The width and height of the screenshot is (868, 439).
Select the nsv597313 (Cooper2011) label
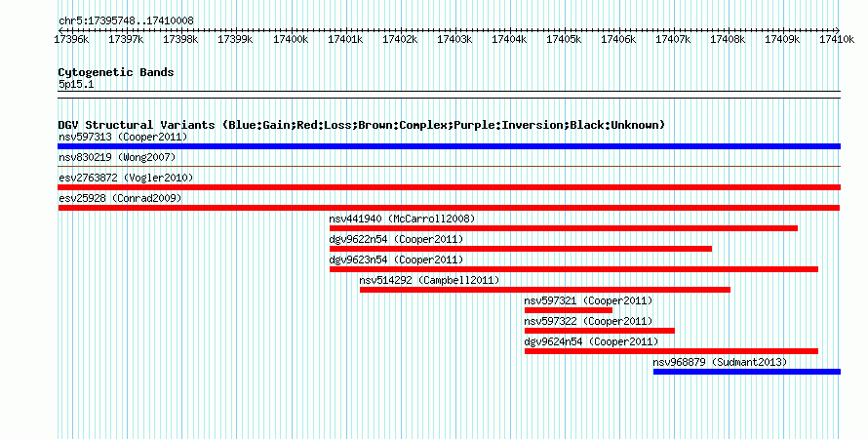(x=123, y=137)
